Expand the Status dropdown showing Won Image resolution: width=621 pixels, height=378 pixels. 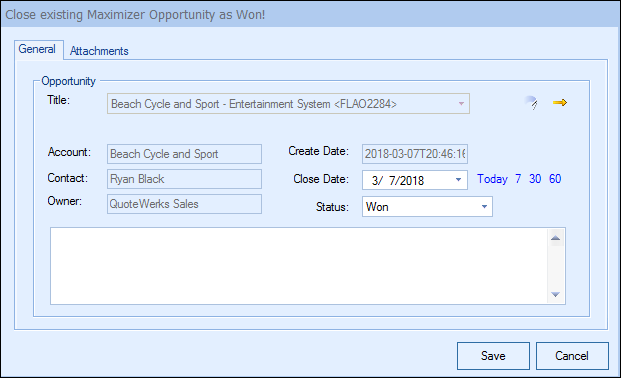point(484,206)
